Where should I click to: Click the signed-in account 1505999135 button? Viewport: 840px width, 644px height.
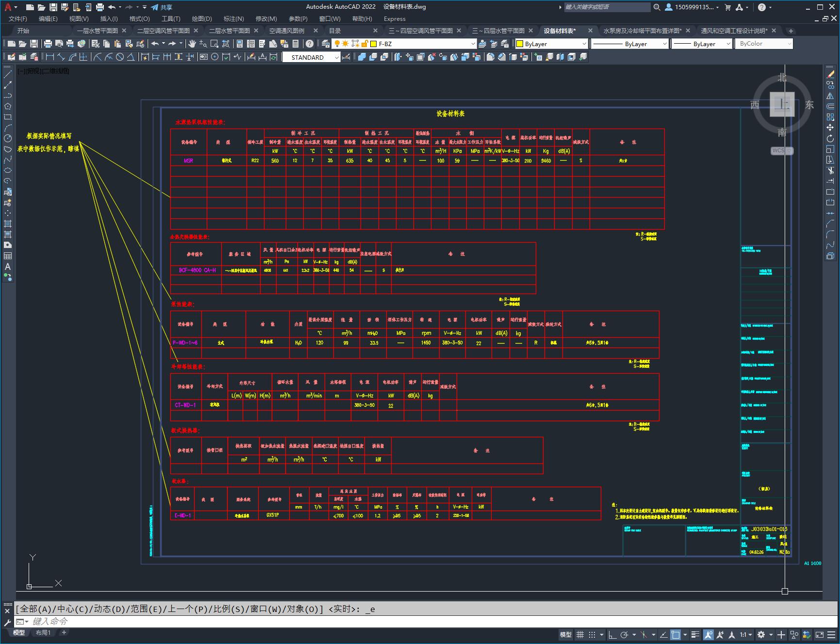tap(692, 7)
